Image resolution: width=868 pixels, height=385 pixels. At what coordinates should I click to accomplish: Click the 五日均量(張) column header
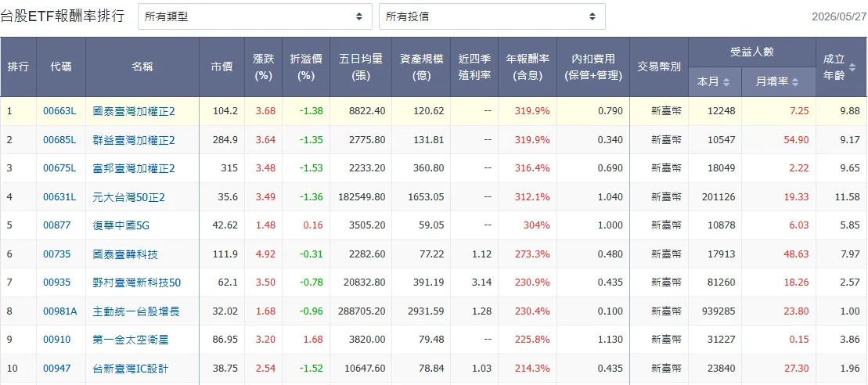pos(361,67)
